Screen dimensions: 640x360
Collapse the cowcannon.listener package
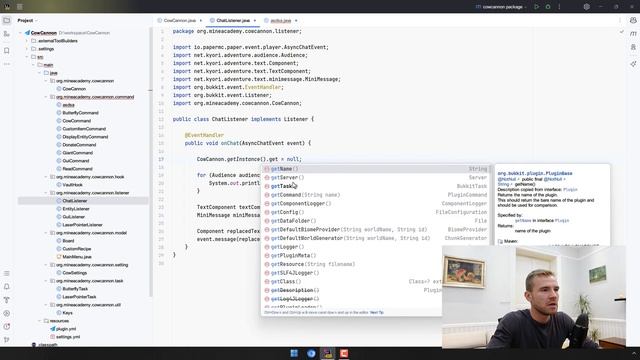[x=46, y=193]
